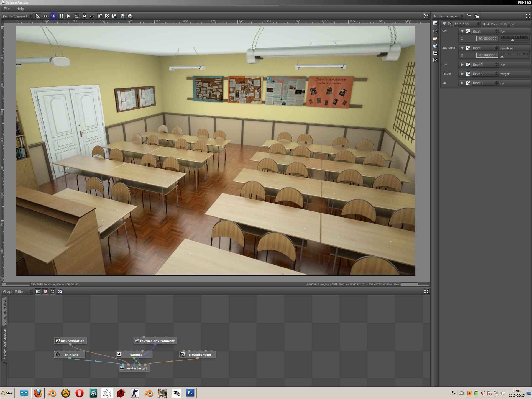532x399 pixels.
Task: Toggle the ruler triangle viewport icon
Action: (x=38, y=16)
